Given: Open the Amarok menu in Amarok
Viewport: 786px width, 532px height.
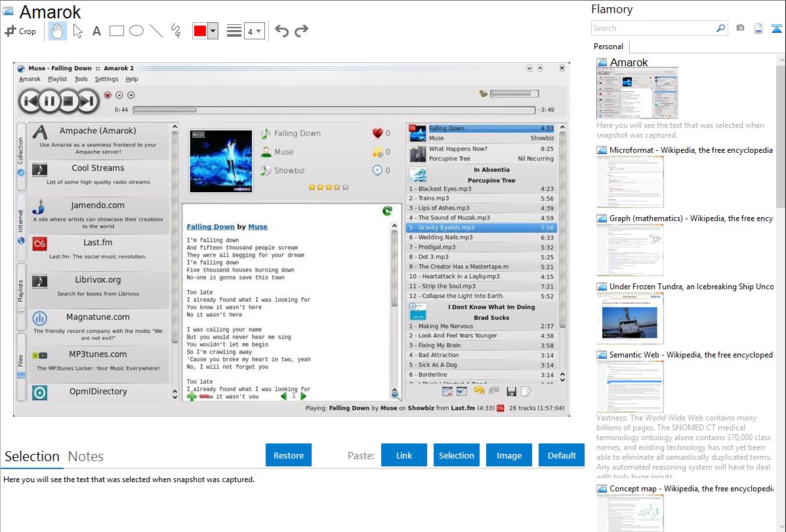Looking at the screenshot, I should point(30,79).
